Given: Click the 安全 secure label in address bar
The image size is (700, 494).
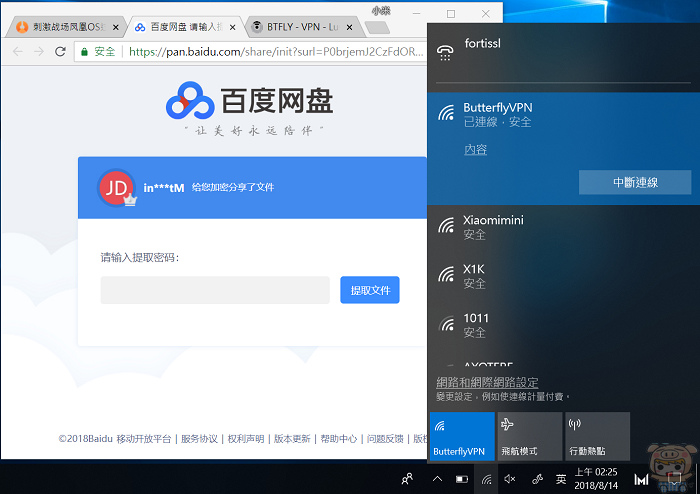Looking at the screenshot, I should pos(104,52).
